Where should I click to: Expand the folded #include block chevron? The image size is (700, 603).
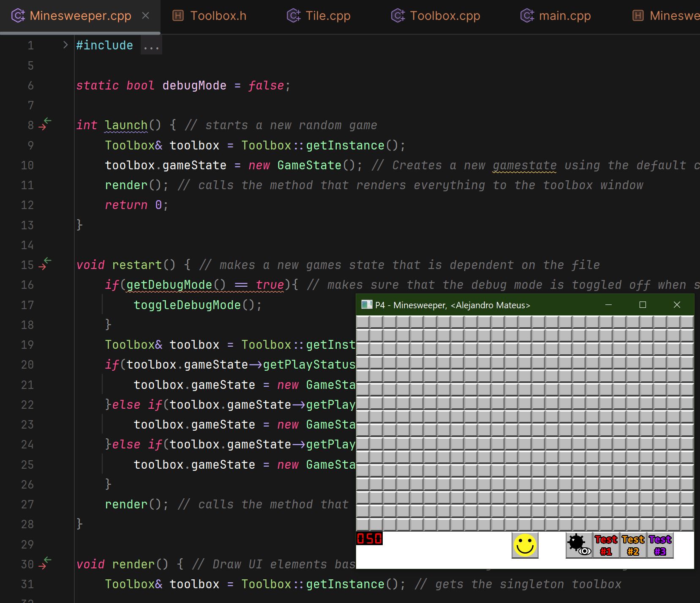coord(65,45)
